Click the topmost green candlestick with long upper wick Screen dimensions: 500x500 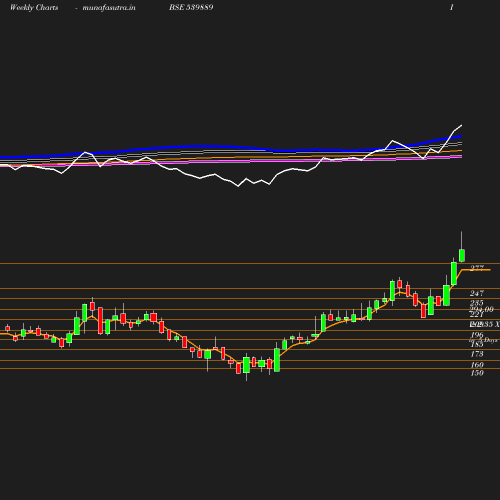coord(462,255)
